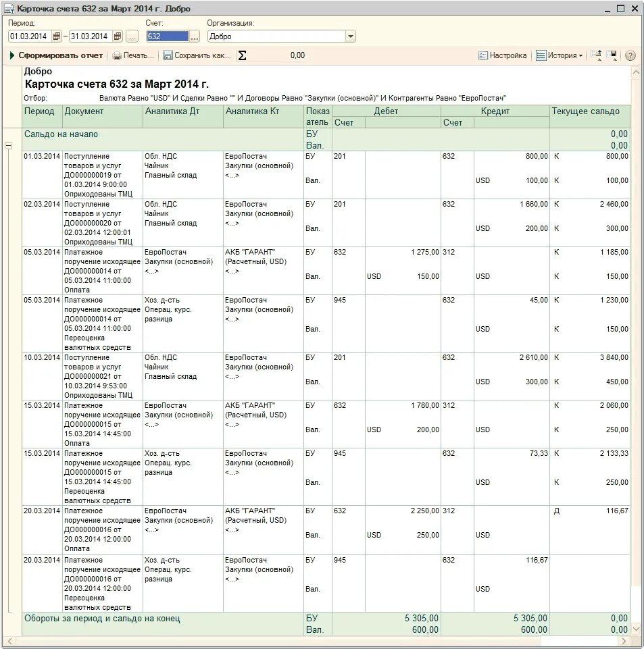Screen dimensions: 644x649
Task: Click debit amount 2 250,00
Action: pos(424,511)
